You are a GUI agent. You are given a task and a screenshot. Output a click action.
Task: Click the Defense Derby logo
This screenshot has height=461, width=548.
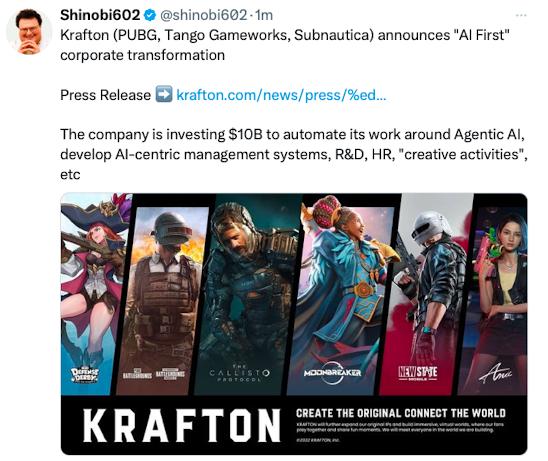pyautogui.click(x=85, y=375)
